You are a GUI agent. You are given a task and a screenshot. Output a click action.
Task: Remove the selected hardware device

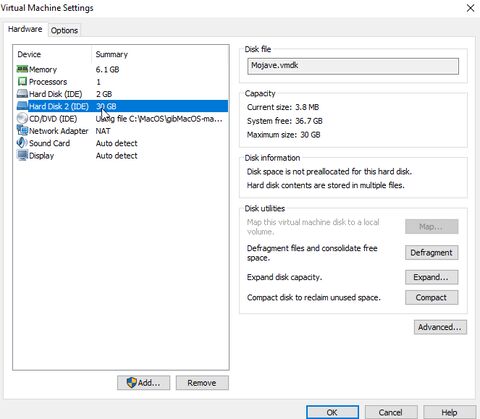click(202, 383)
